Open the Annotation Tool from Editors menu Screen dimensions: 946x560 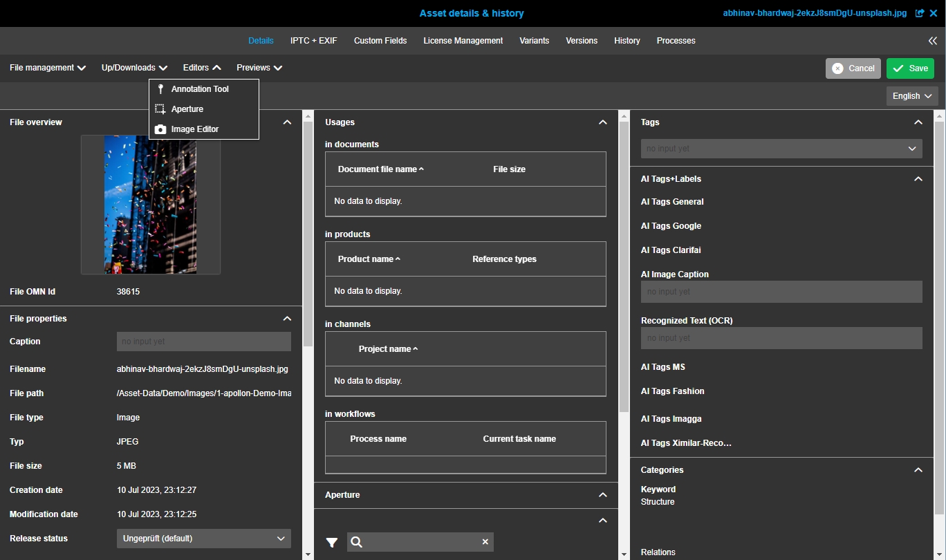click(199, 89)
